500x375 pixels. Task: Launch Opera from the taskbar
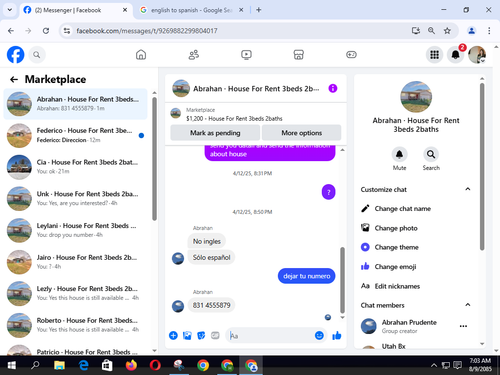click(x=155, y=365)
